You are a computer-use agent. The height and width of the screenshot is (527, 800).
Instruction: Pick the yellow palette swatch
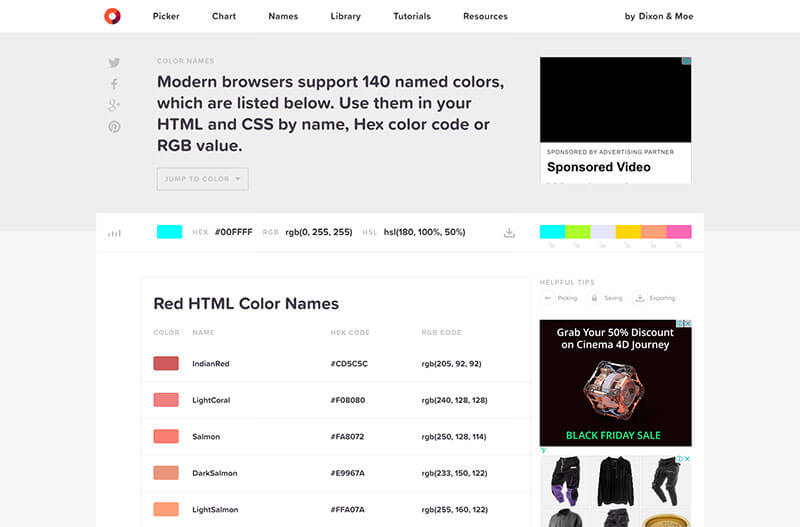pyautogui.click(x=628, y=232)
